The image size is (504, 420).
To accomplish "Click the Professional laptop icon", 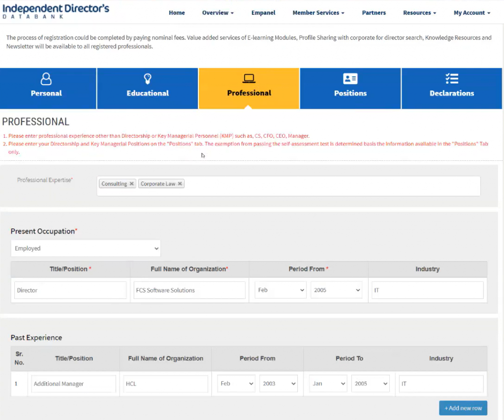I will tap(249, 79).
